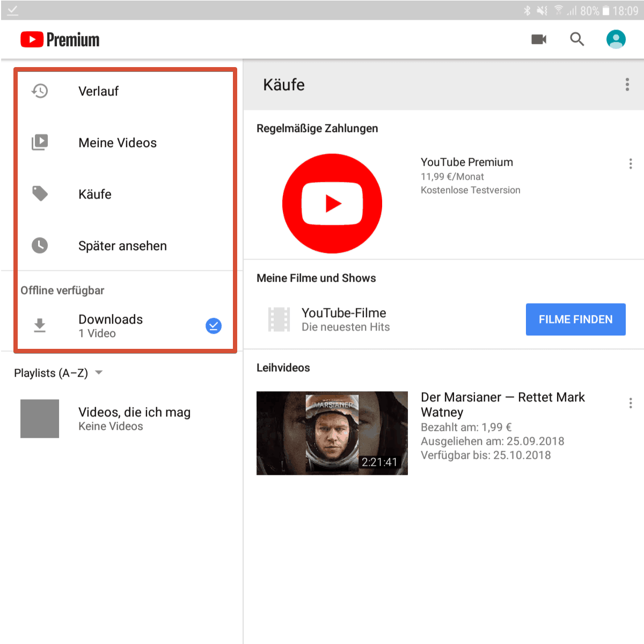The image size is (644, 644).
Task: Open the account avatar menu
Action: pyautogui.click(x=616, y=39)
